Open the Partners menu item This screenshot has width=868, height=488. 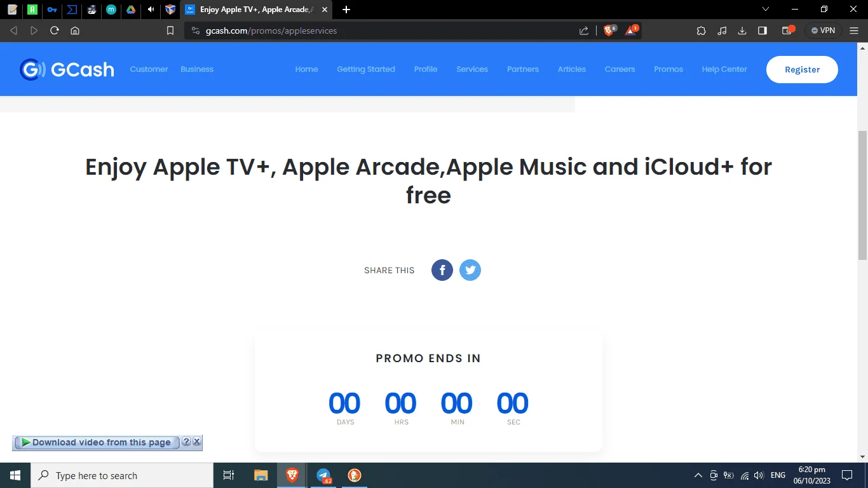coord(523,69)
